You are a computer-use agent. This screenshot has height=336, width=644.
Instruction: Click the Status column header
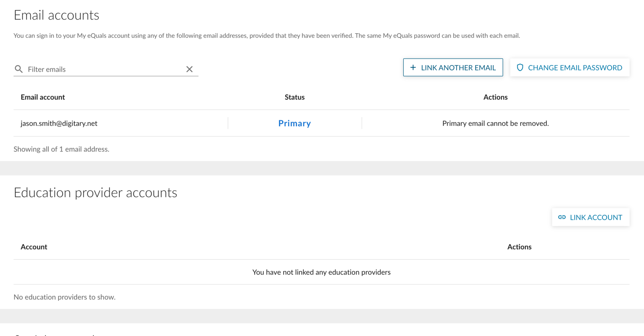(294, 97)
